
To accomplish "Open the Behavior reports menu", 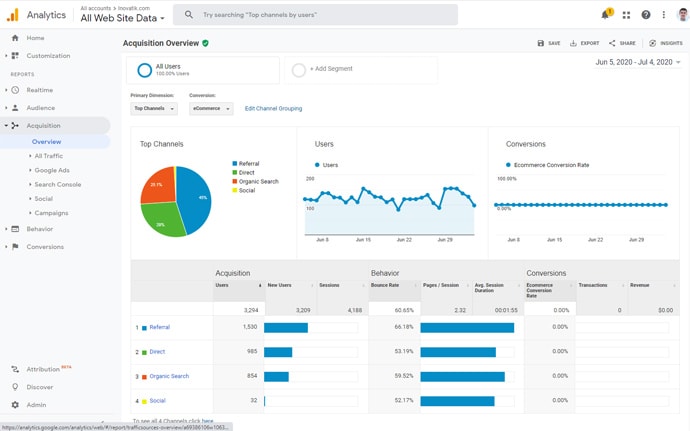I will (40, 229).
